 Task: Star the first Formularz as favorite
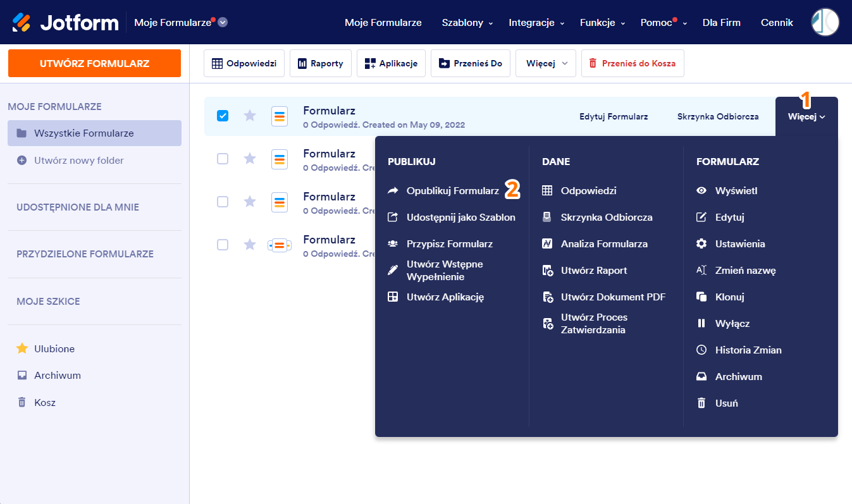coord(250,116)
